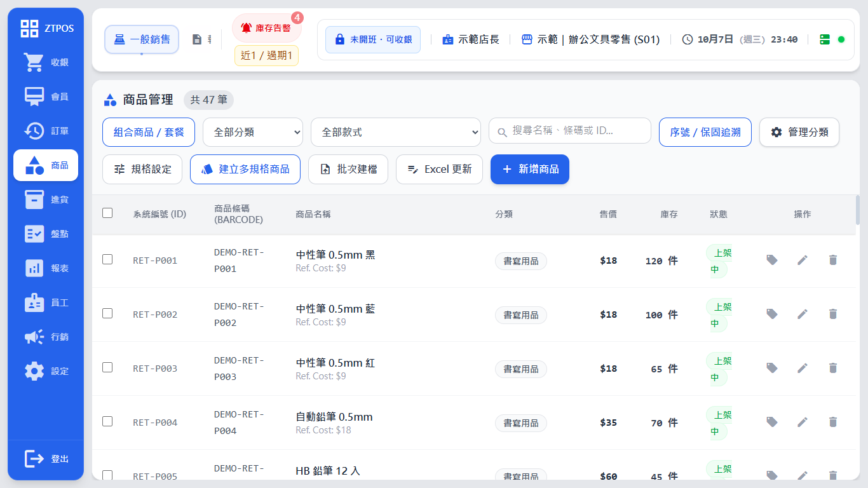Open 報表 in the sidebar

point(46,268)
